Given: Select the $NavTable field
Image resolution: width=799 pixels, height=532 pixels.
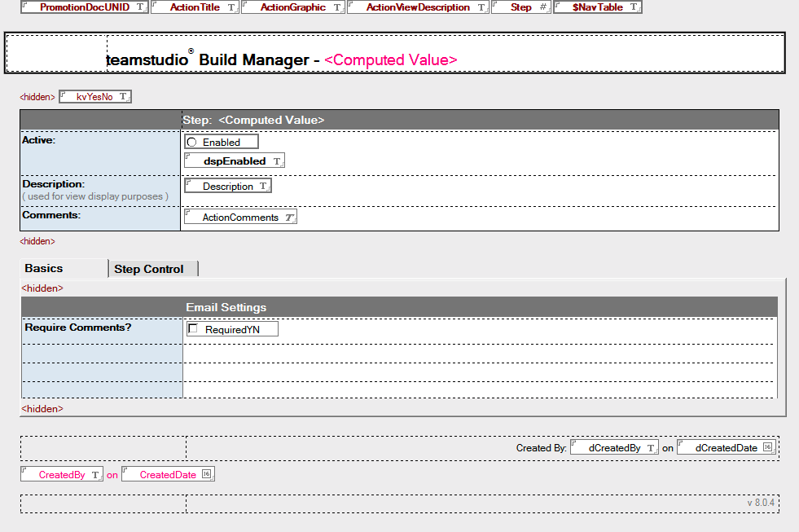Looking at the screenshot, I should (x=597, y=7).
